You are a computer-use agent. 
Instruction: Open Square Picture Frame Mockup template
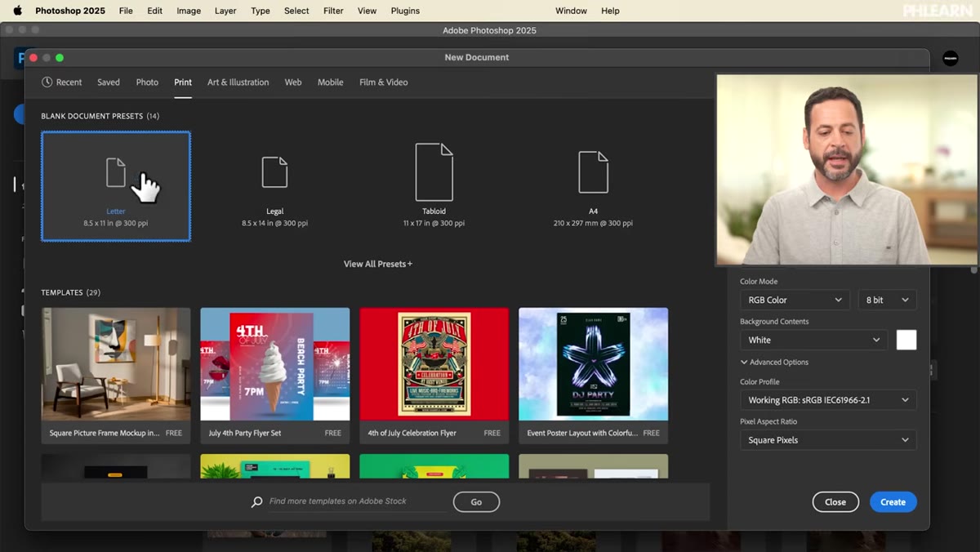click(116, 376)
